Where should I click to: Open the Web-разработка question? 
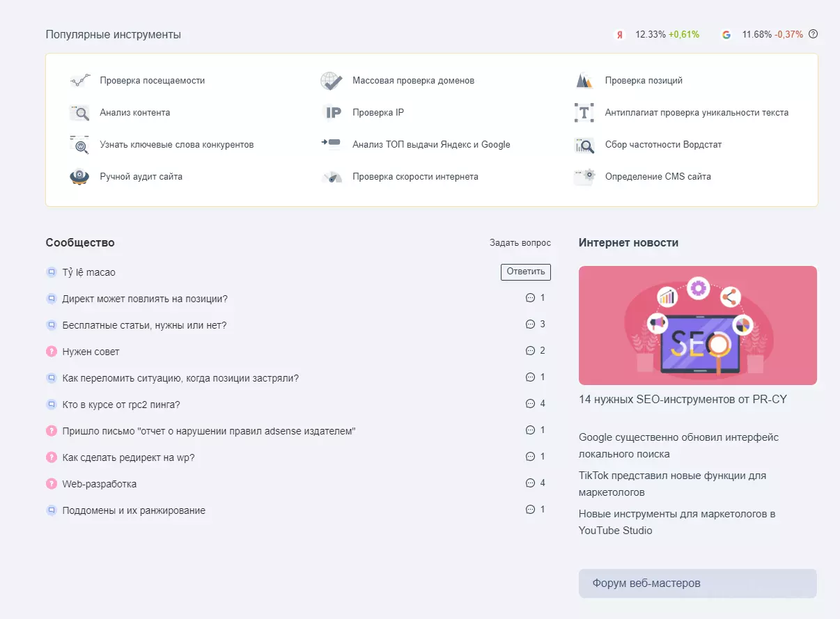99,484
